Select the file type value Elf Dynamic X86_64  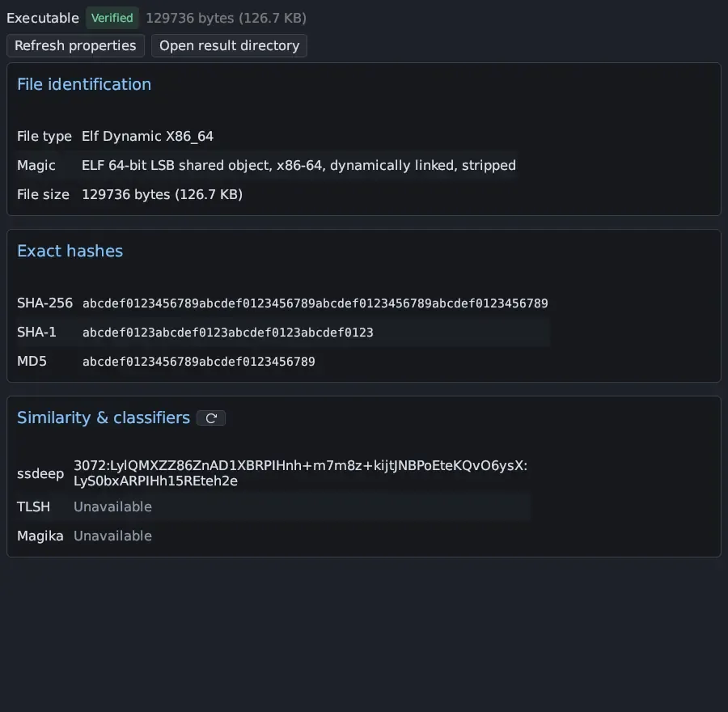(147, 136)
